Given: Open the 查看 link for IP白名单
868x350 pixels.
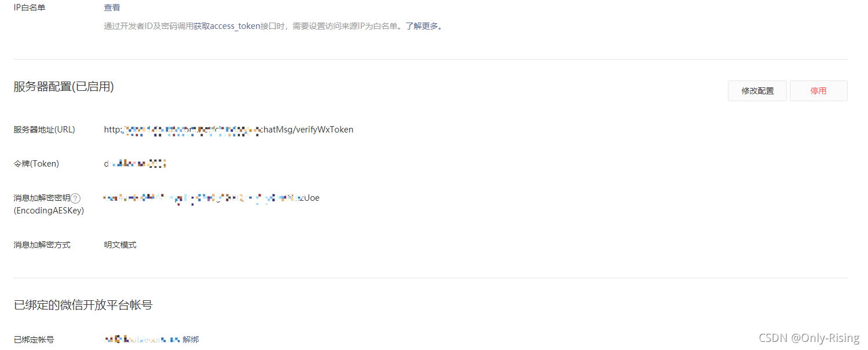Looking at the screenshot, I should click(x=112, y=8).
